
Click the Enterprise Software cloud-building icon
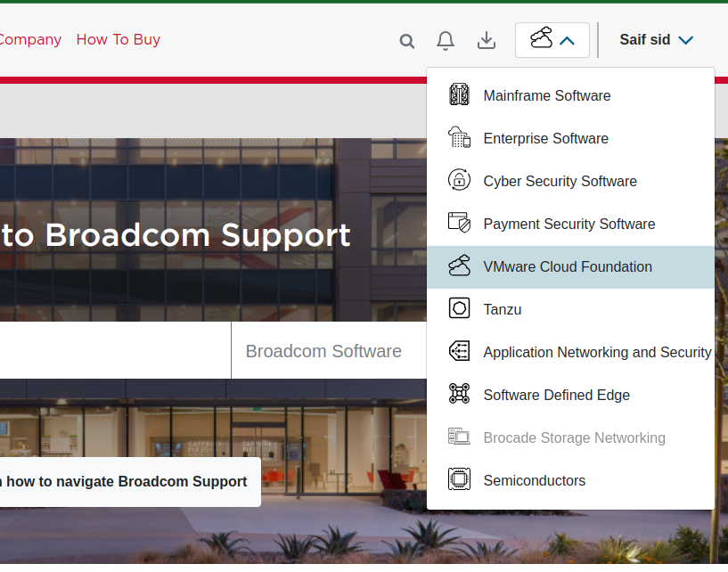click(459, 137)
